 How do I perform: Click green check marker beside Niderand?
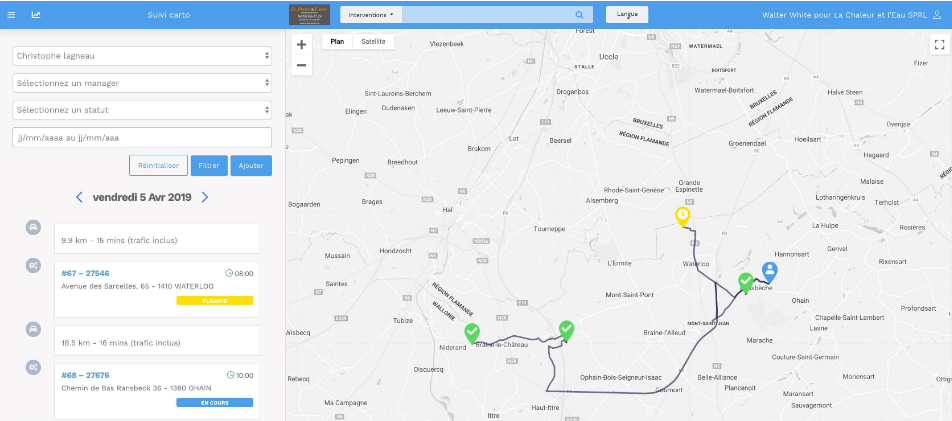472,333
